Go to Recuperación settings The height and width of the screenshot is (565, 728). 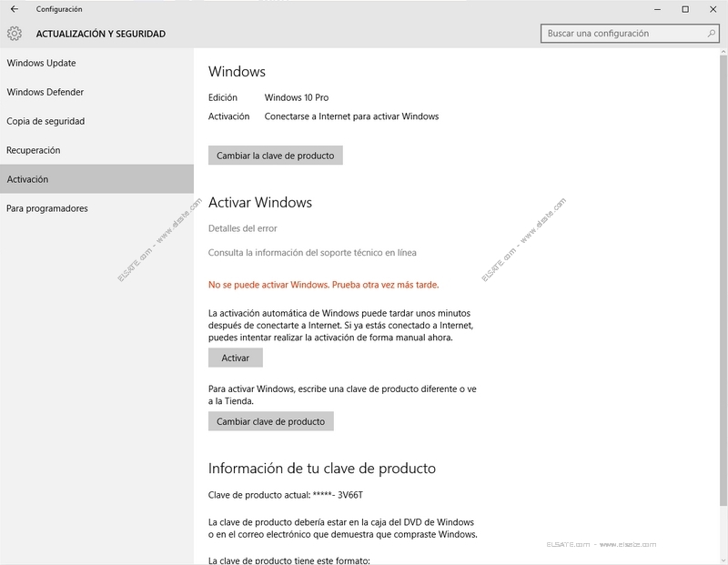[96, 150]
